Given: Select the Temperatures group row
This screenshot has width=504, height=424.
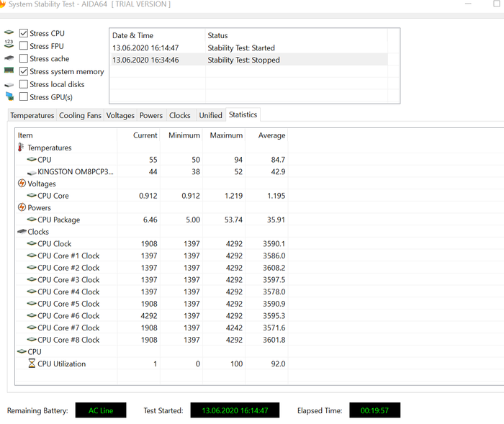Looking at the screenshot, I should [151, 148].
